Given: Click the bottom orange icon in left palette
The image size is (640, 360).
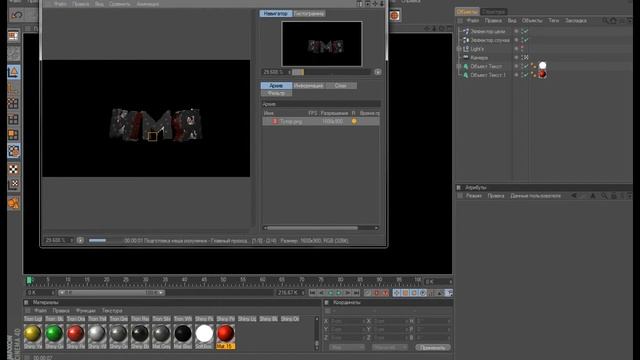Looking at the screenshot, I should tap(13, 203).
